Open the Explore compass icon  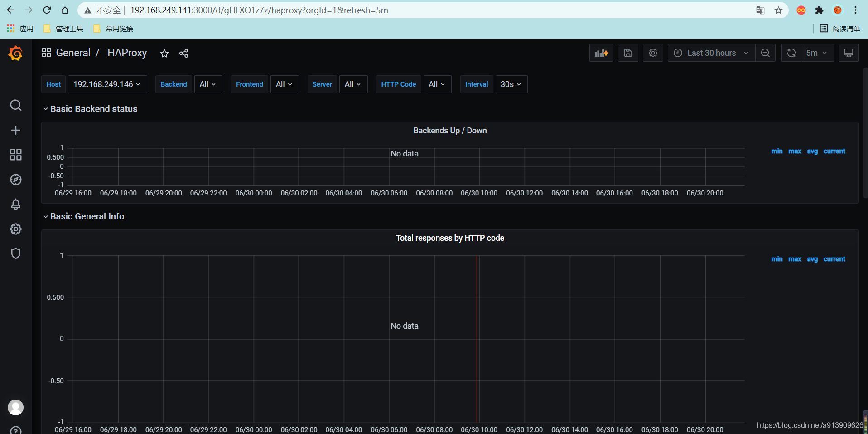pos(16,180)
